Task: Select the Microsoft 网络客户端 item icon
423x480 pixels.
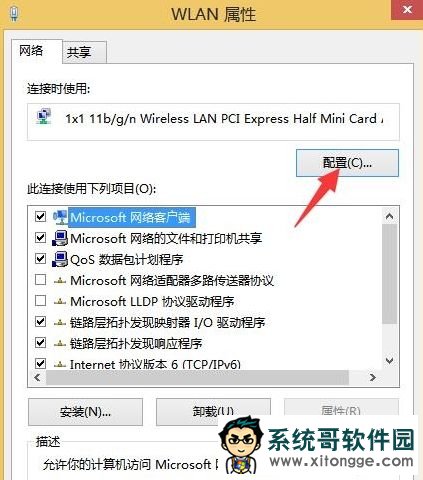Action: 60,217
